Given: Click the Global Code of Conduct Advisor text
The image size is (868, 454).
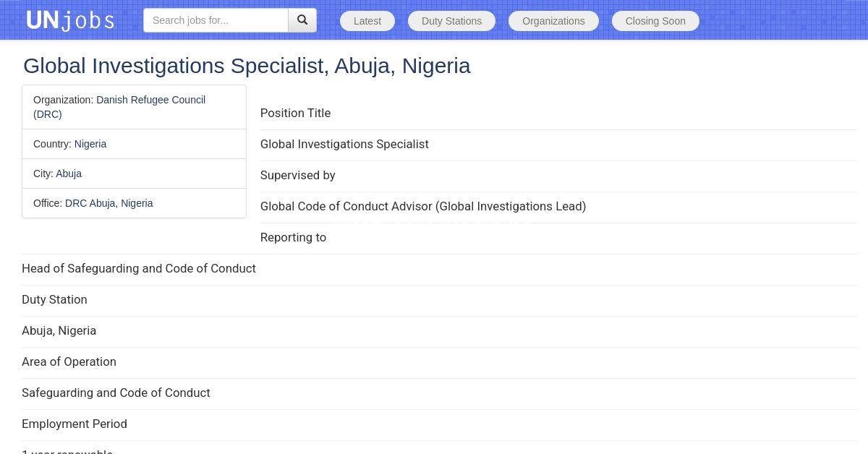Looking at the screenshot, I should point(422,206).
